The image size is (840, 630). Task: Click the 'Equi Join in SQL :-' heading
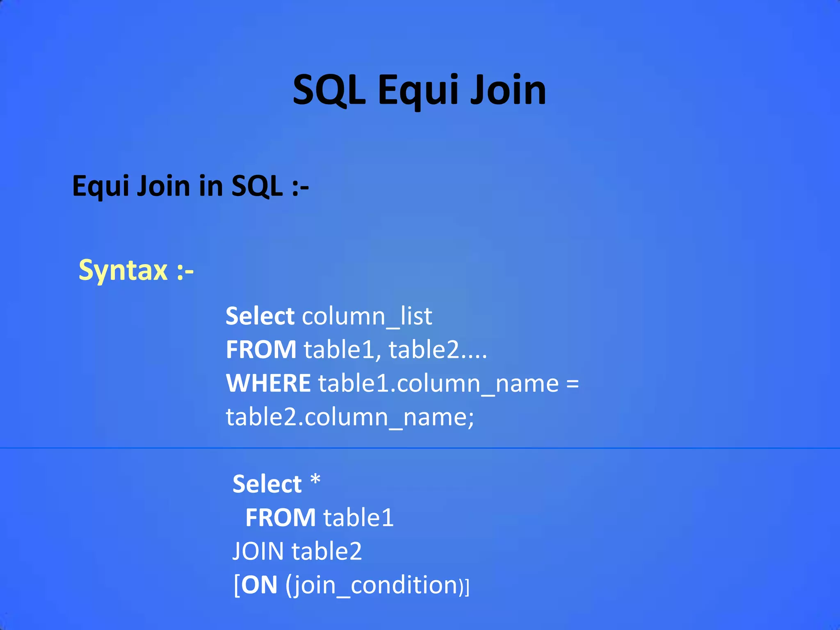click(x=190, y=186)
